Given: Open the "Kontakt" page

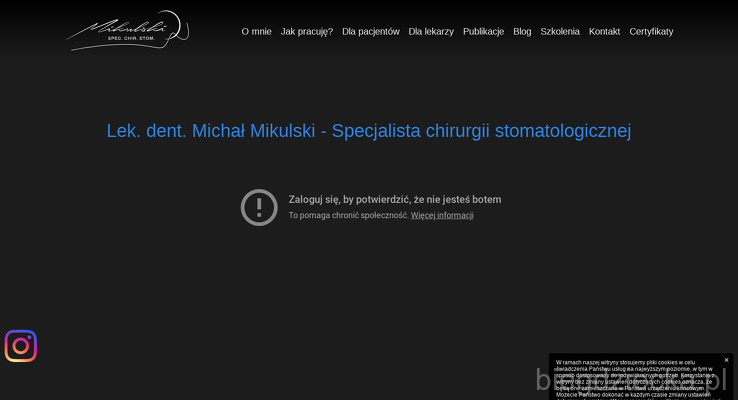Looking at the screenshot, I should point(604,31).
